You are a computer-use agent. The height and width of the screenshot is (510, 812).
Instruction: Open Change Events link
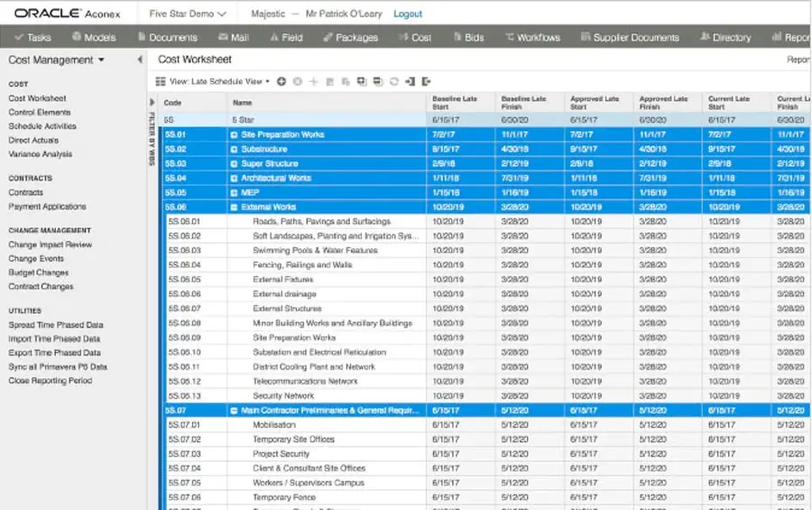tap(36, 259)
